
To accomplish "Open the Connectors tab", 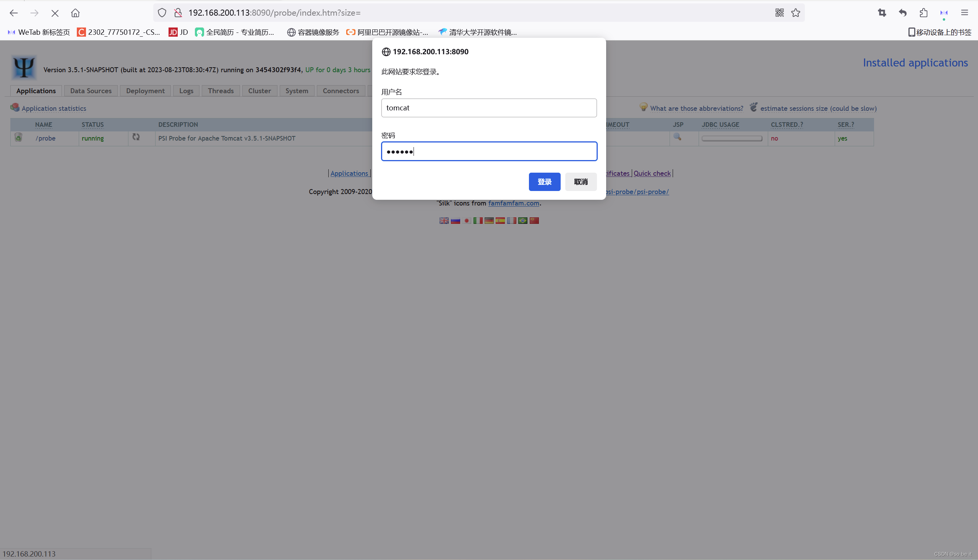I will 341,91.
